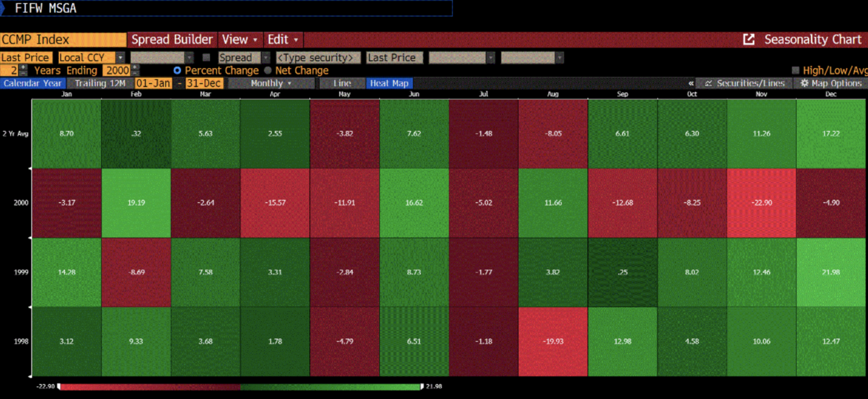The height and width of the screenshot is (399, 868).
Task: Click the Securities/Lines chart icon
Action: pos(708,83)
